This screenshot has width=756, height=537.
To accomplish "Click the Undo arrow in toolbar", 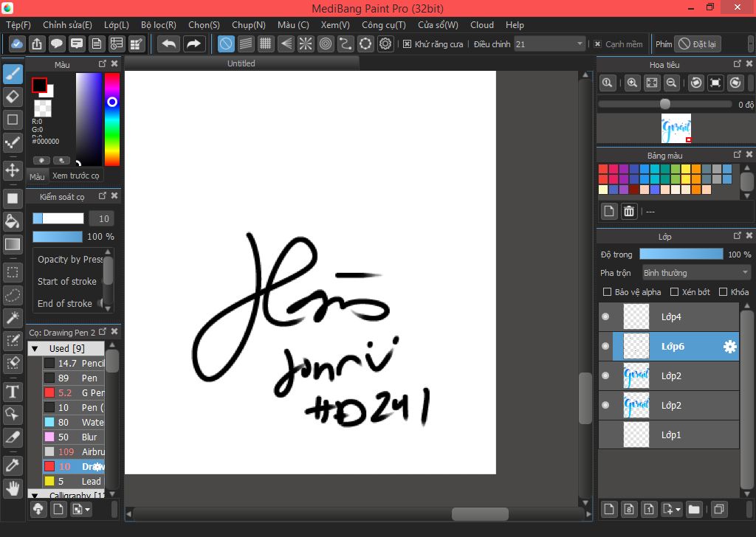I will [x=169, y=44].
